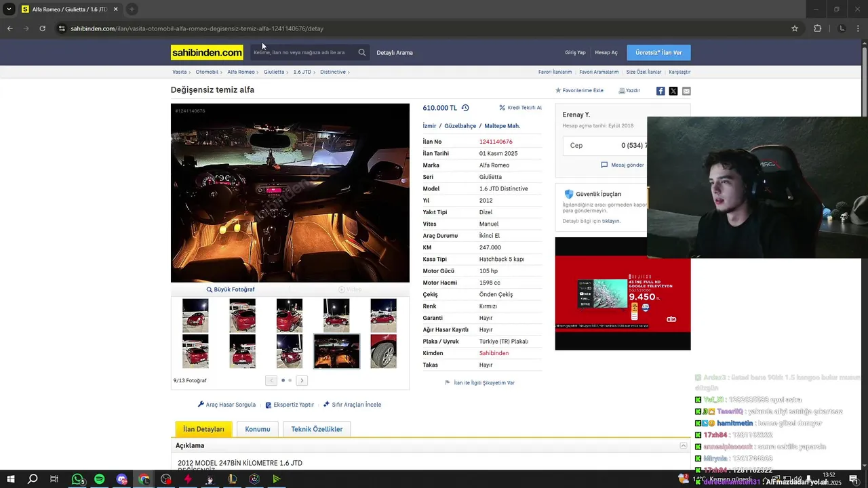The height and width of the screenshot is (488, 868).
Task: Click the Yazdır printer link
Action: coord(629,90)
